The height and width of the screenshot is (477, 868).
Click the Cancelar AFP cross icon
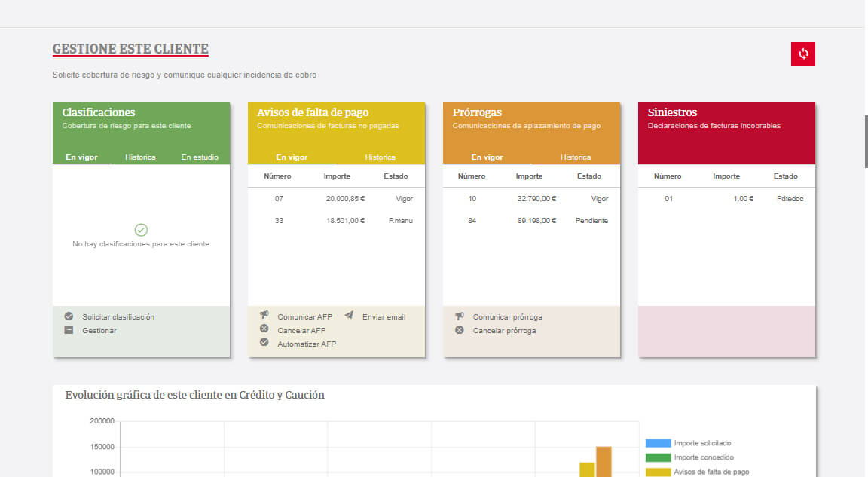[264, 329]
